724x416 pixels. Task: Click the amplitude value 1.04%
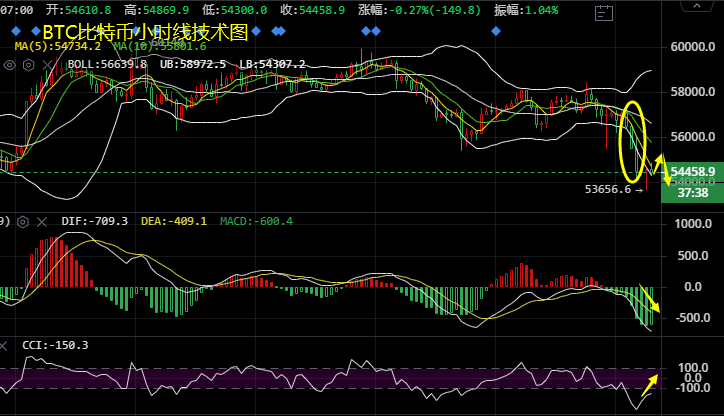[542, 10]
